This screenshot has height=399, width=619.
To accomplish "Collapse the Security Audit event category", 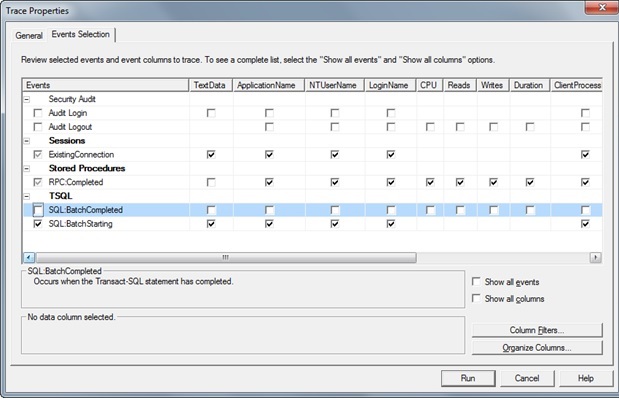I will pyautogui.click(x=27, y=99).
